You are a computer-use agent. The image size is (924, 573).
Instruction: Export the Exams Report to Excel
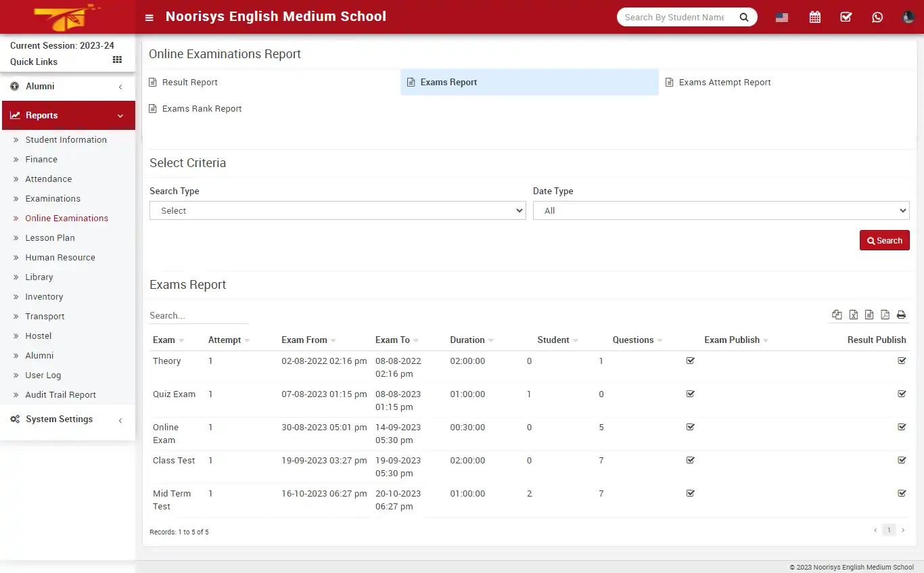click(853, 315)
